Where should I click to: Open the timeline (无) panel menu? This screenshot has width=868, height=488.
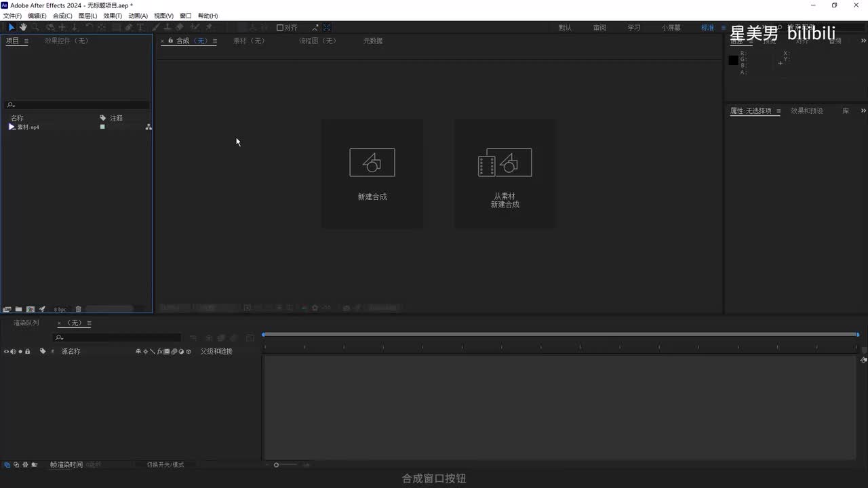pyautogui.click(x=89, y=323)
